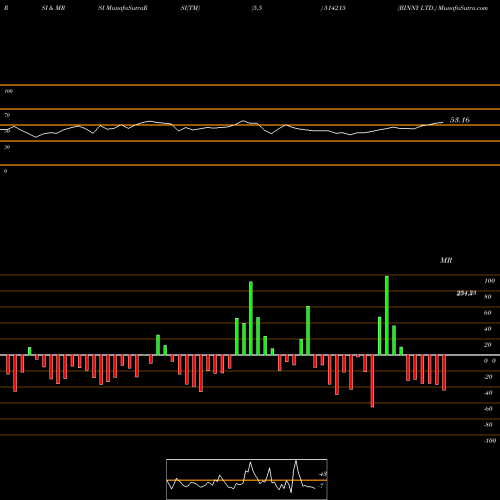
Task: Click the 30 level label on RSI axis
Action: pos(7,147)
